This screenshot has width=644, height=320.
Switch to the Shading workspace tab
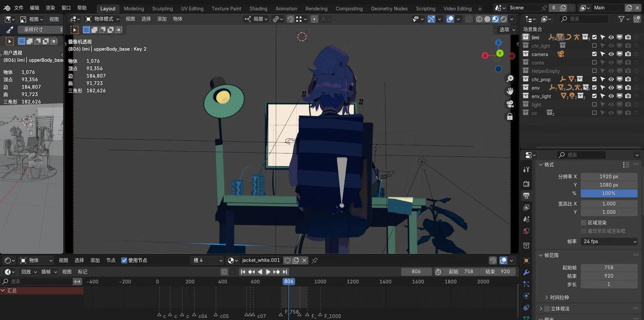point(258,8)
